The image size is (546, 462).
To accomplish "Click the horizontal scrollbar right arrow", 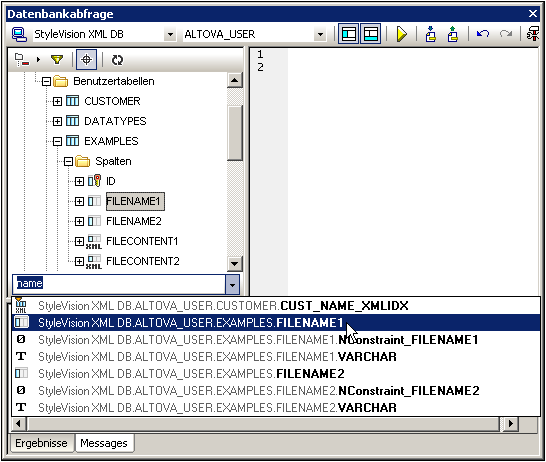I will (510, 424).
